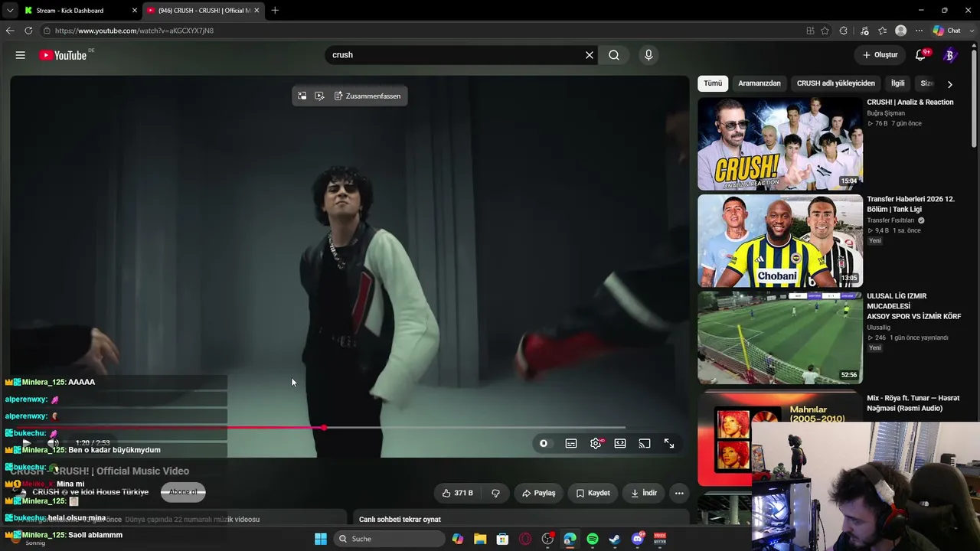This screenshot has width=980, height=551.
Task: Add this page to favorites star
Action: [825, 31]
